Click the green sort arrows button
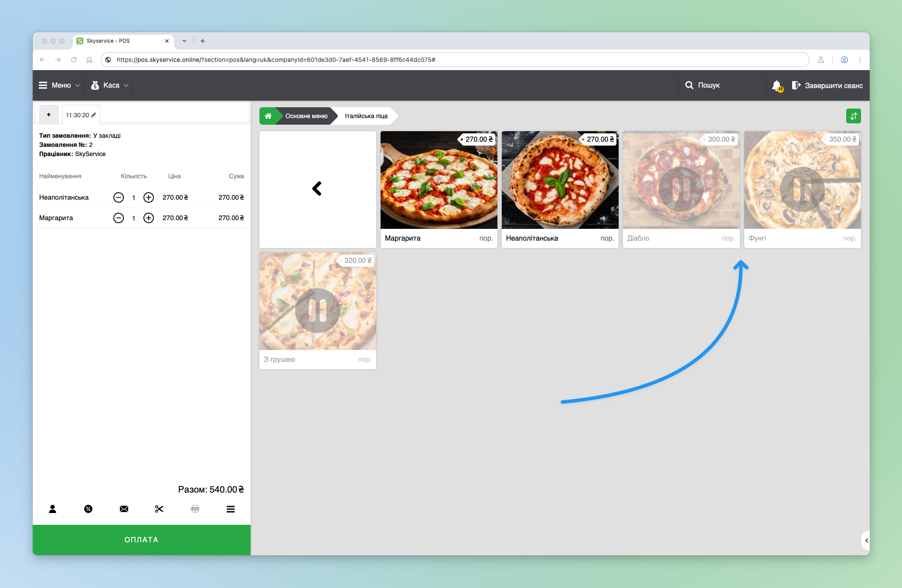Screen dimensions: 902x588 coord(853,116)
